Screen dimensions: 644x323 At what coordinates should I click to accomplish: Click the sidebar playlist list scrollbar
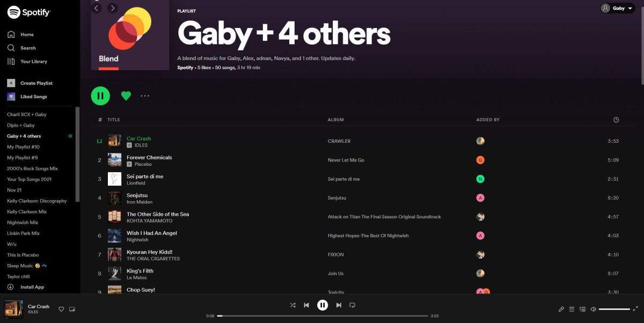[78, 155]
